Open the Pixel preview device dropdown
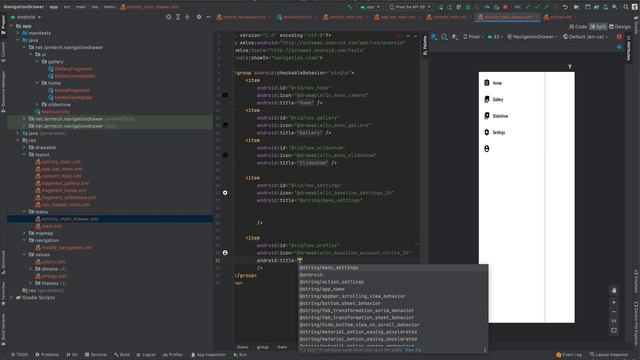 [474, 37]
